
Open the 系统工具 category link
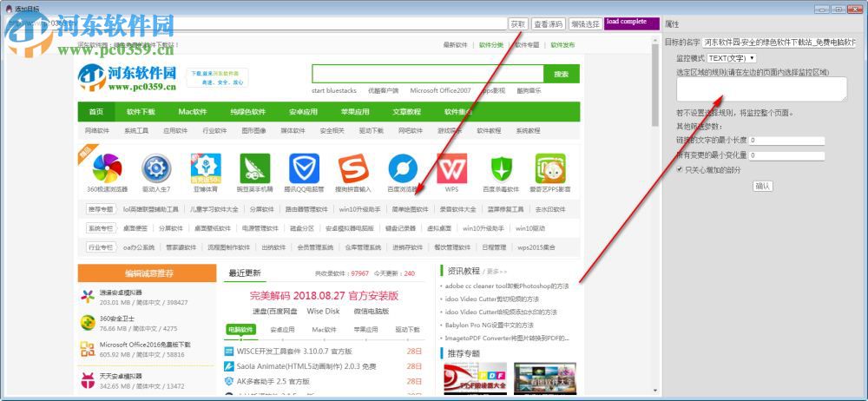pos(136,131)
